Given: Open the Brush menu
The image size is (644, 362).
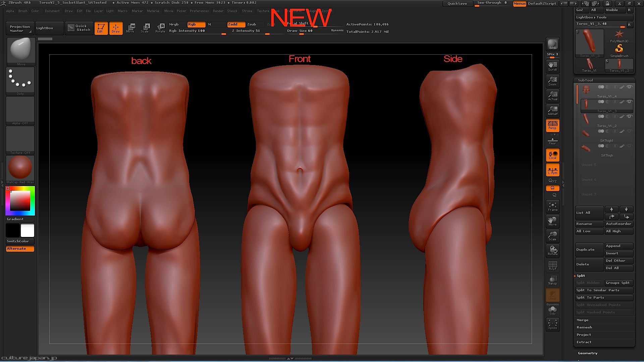Looking at the screenshot, I should pos(23,11).
